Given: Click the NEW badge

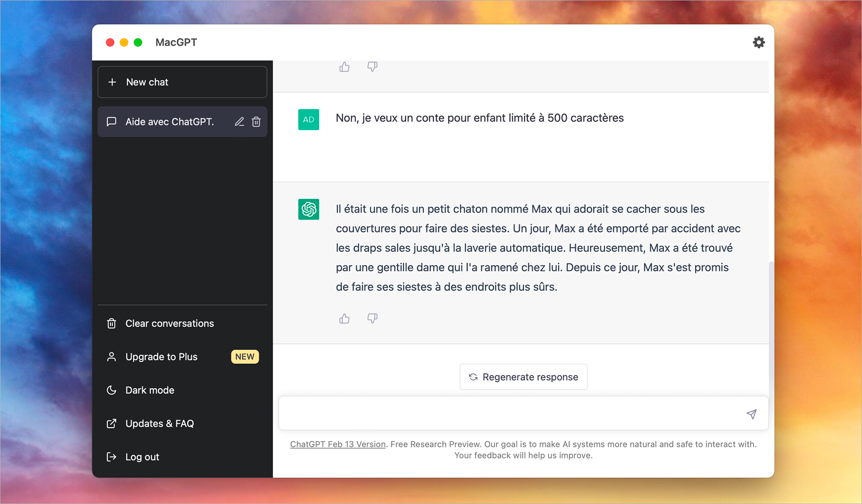Looking at the screenshot, I should click(x=245, y=357).
